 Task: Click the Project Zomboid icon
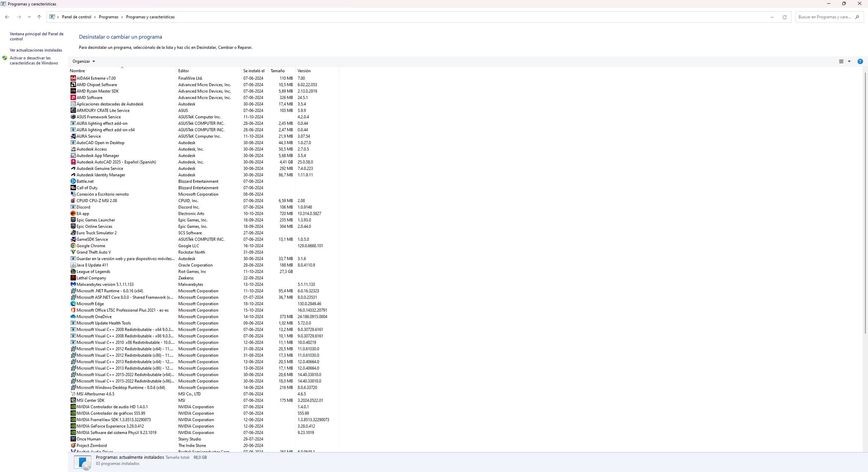tap(73, 446)
